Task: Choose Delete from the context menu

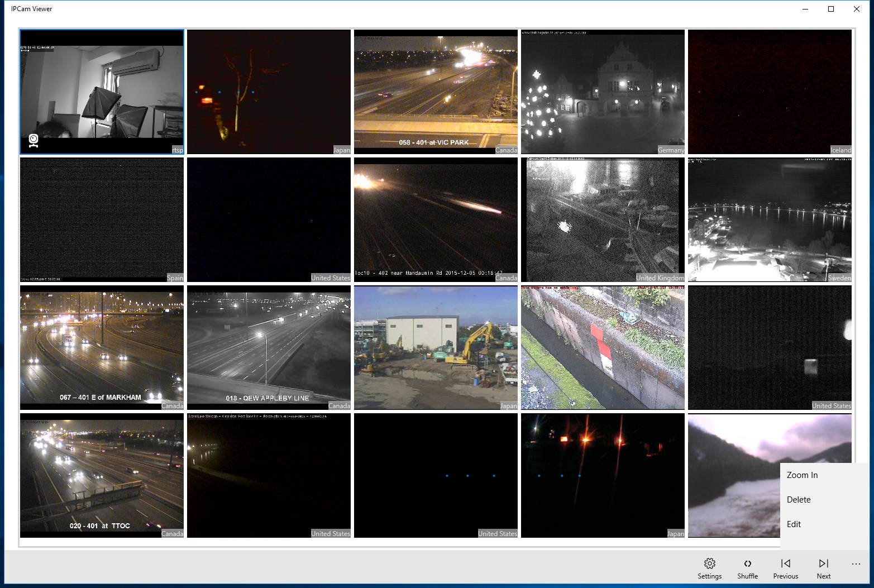Action: (798, 499)
